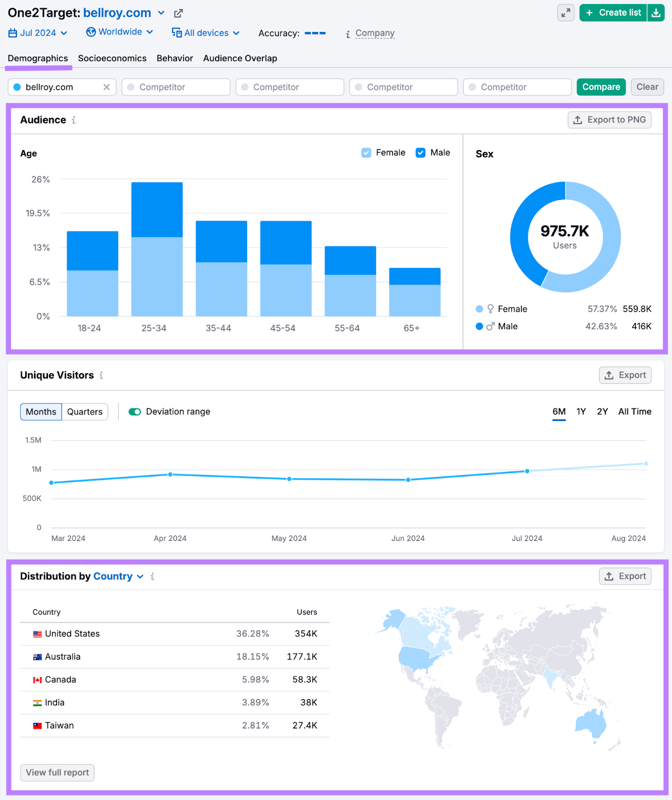Click the first Competitor input field
Image resolution: width=672 pixels, height=800 pixels.
click(176, 87)
